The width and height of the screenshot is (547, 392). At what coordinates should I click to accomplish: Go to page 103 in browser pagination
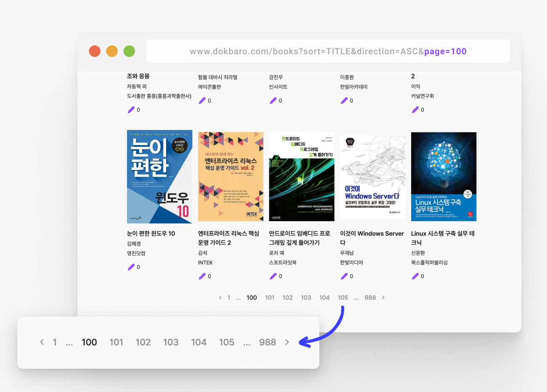(306, 297)
